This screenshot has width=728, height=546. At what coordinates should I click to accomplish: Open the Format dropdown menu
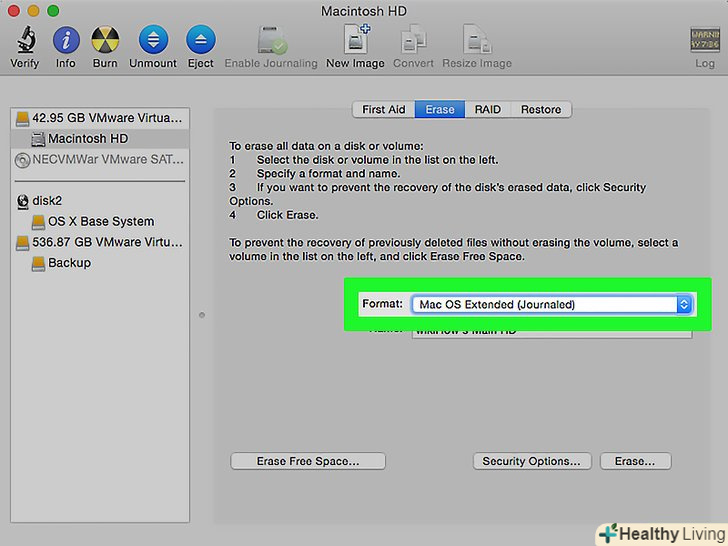552,305
